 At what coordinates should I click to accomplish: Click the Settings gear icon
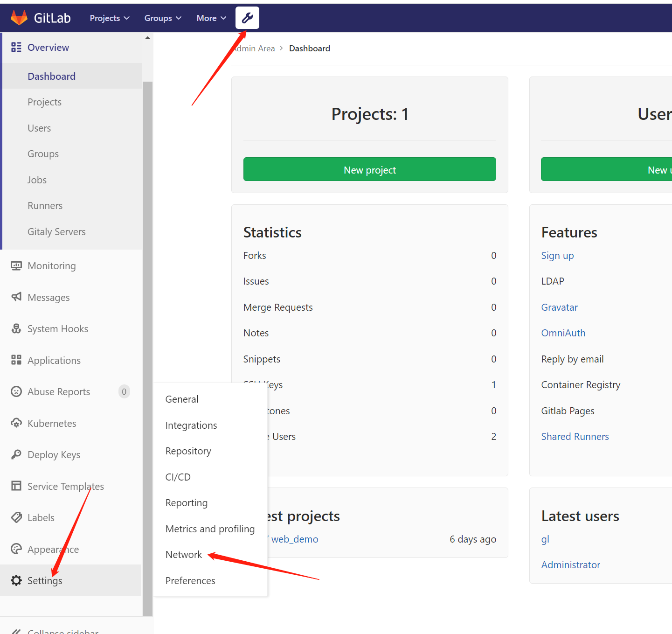point(16,580)
